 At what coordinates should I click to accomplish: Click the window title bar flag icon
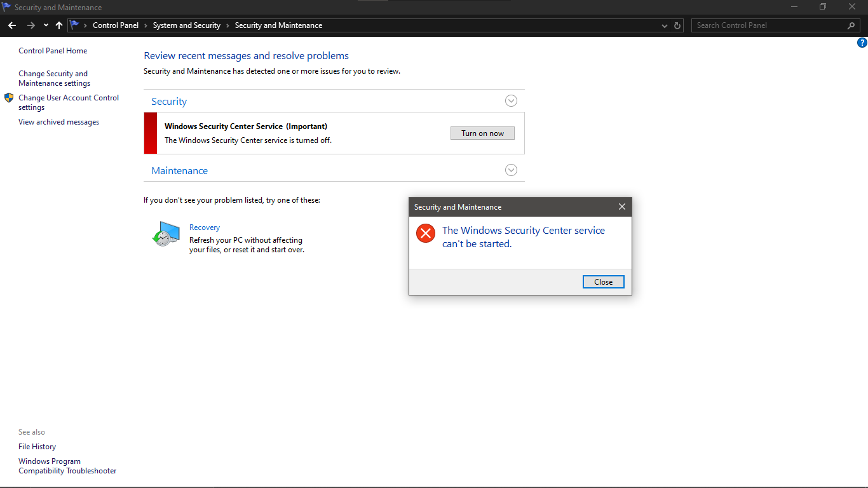click(6, 7)
